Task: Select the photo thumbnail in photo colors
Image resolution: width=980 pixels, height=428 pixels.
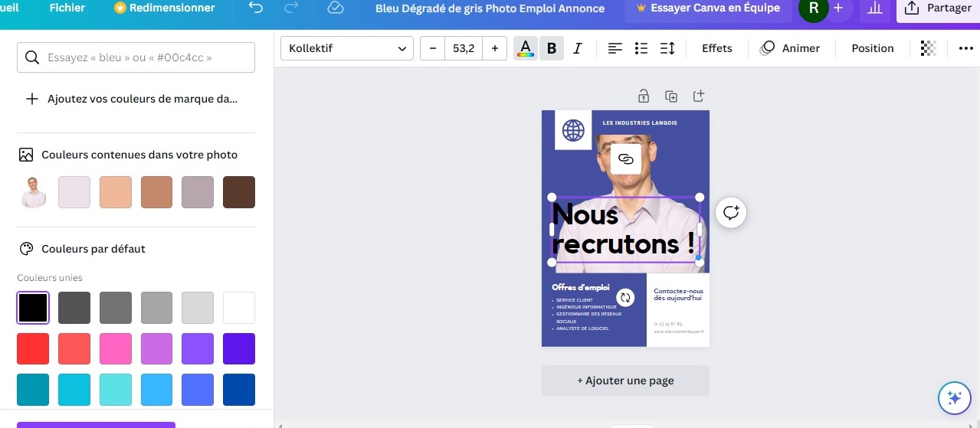Action: pyautogui.click(x=33, y=192)
